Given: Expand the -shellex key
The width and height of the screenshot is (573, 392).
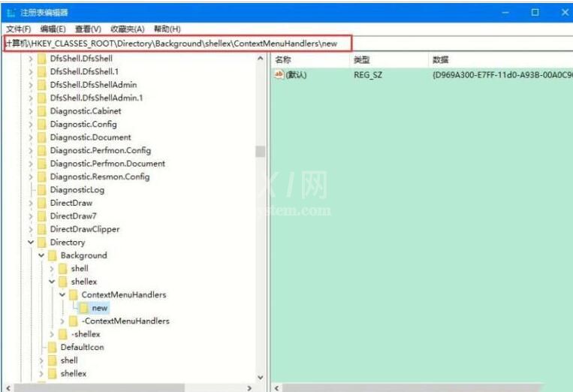Looking at the screenshot, I should tap(52, 334).
